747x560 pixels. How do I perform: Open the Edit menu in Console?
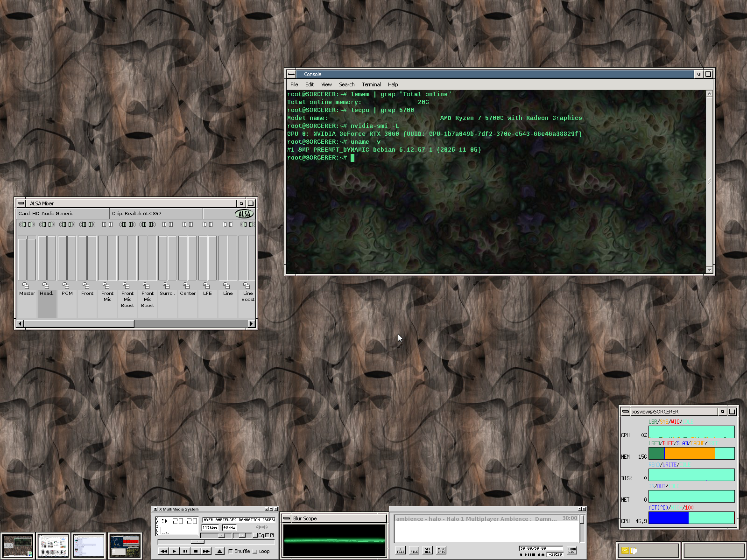point(310,84)
